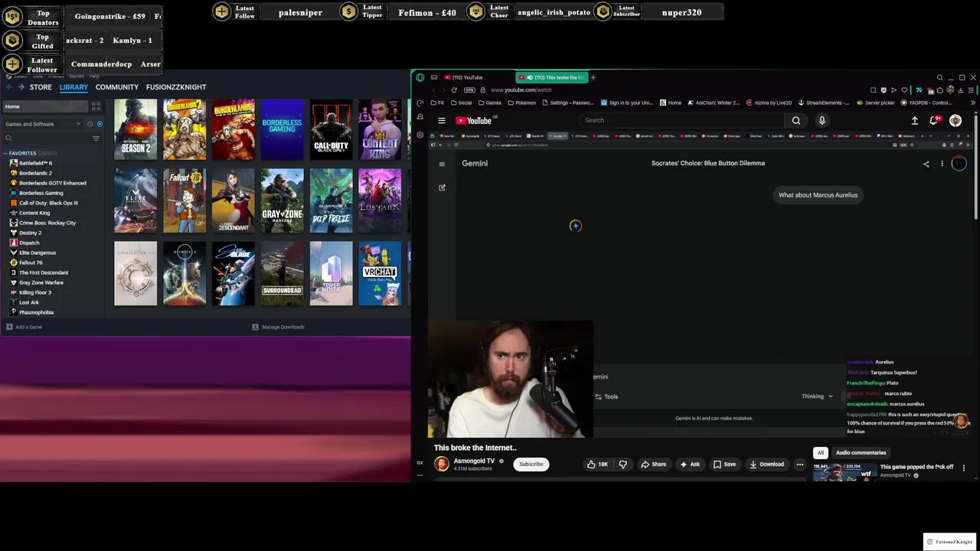
Task: Open the Social bookmarks folder
Action: coord(461,103)
